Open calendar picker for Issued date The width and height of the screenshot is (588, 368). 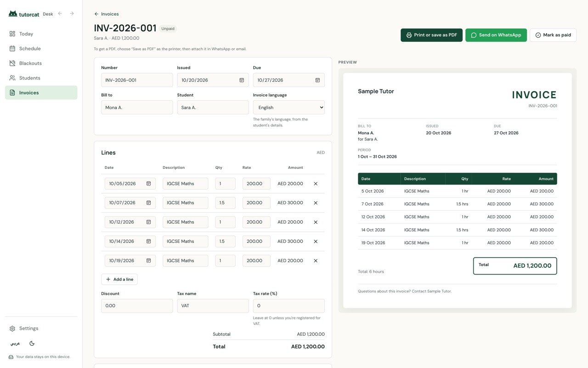[x=242, y=80]
